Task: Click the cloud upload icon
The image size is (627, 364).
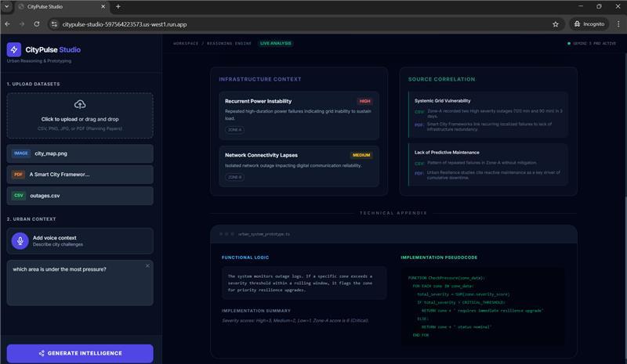Action: pyautogui.click(x=80, y=104)
